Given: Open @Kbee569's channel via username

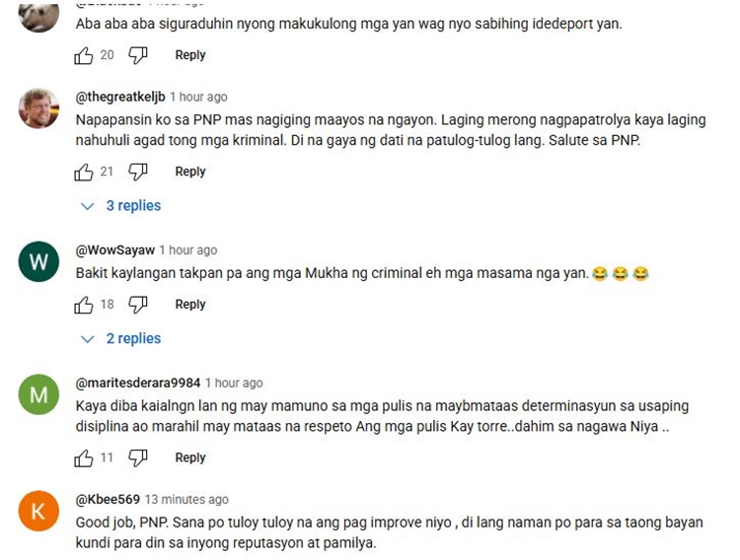Looking at the screenshot, I should (108, 499).
